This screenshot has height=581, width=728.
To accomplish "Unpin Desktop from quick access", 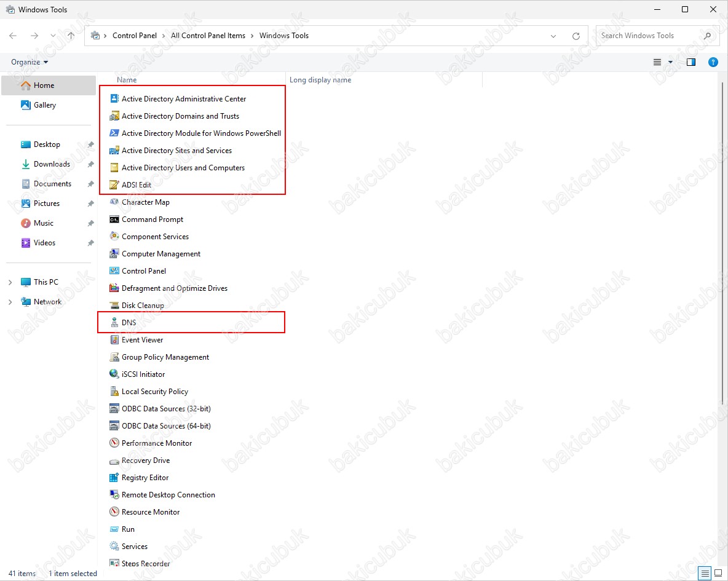I will click(90, 144).
